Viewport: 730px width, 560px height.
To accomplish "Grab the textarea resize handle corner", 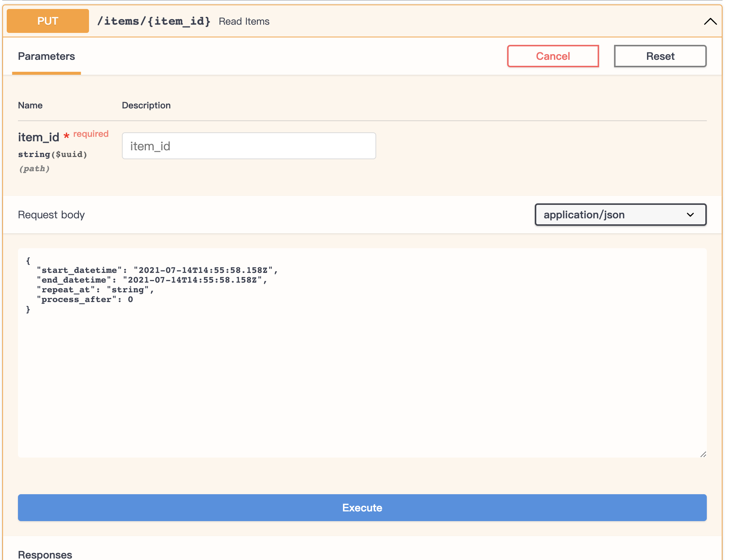I will coord(703,454).
